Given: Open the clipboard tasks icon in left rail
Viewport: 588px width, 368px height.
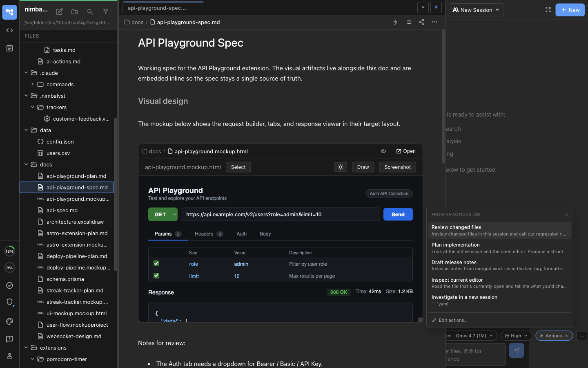Looking at the screenshot, I should [x=9, y=48].
